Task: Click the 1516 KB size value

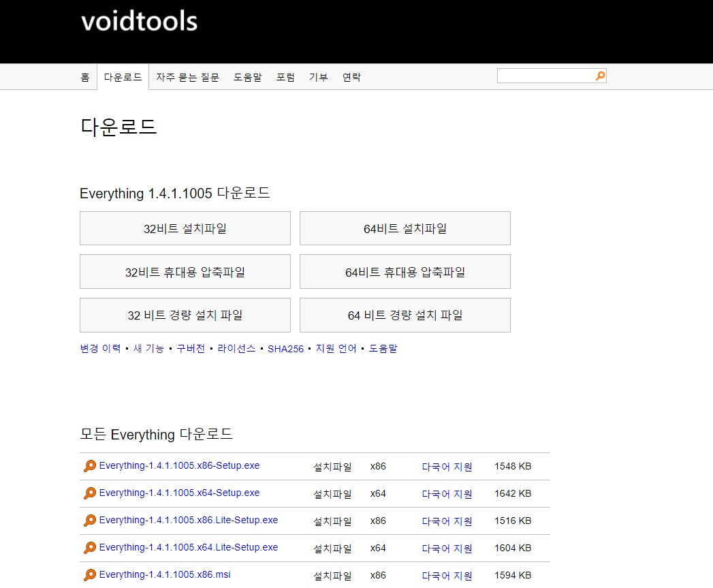Action: (x=513, y=521)
